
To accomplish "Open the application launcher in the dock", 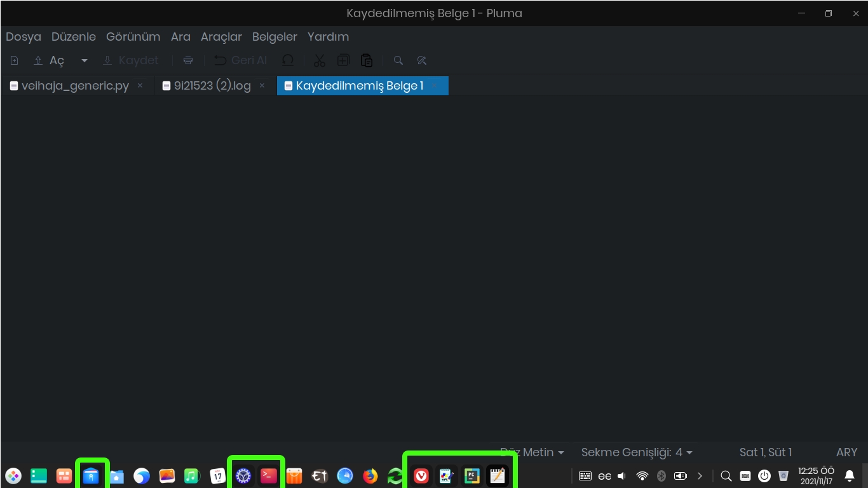I will pyautogui.click(x=13, y=475).
